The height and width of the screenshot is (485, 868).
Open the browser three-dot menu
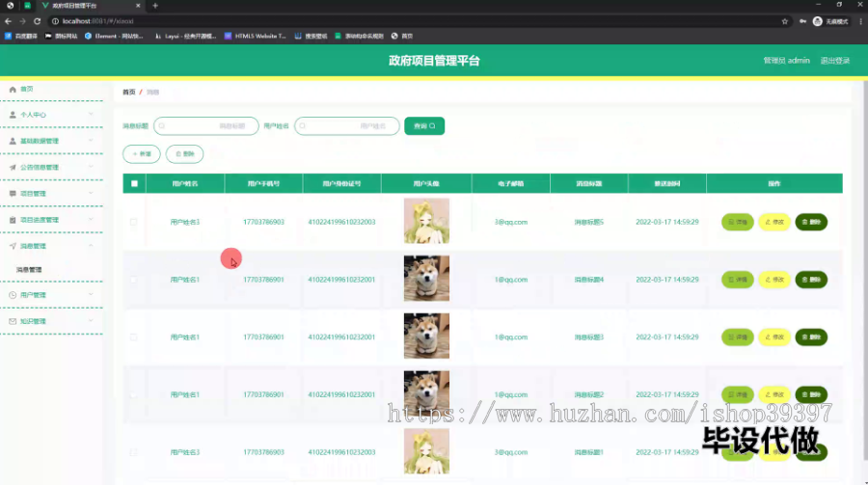point(861,21)
